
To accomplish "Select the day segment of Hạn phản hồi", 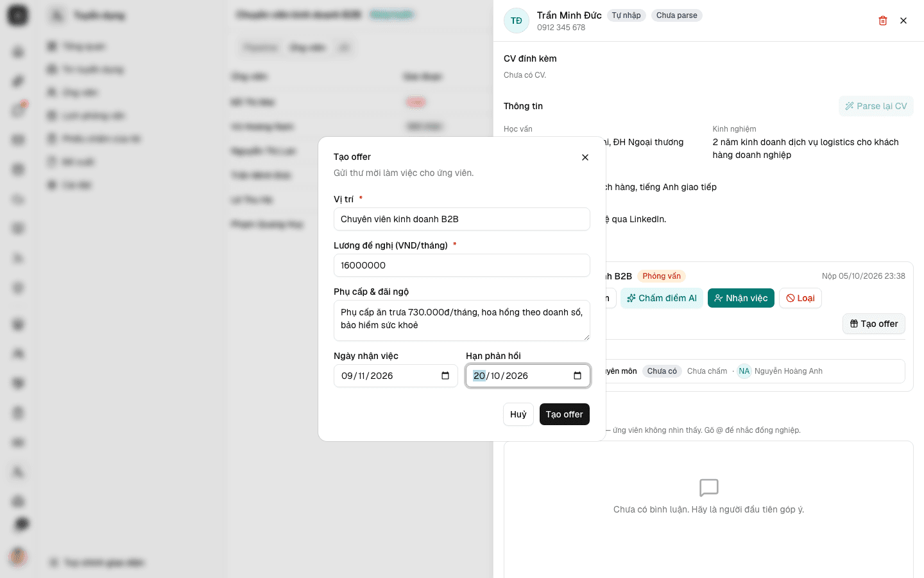I will point(479,376).
